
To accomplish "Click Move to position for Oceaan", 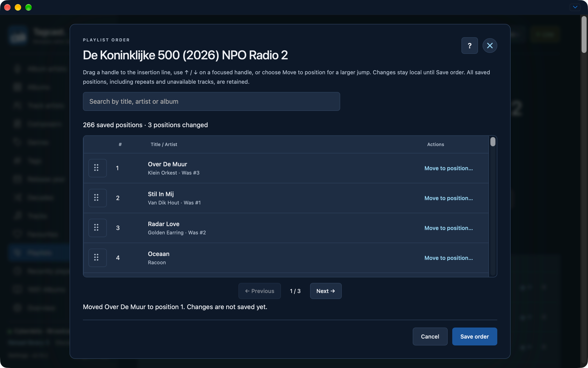I will pyautogui.click(x=449, y=258).
